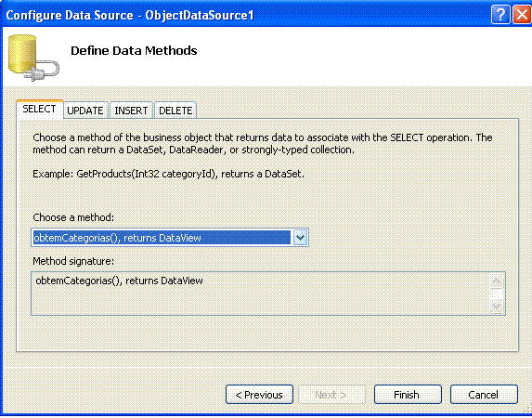Go to the DELETE tab

click(175, 111)
